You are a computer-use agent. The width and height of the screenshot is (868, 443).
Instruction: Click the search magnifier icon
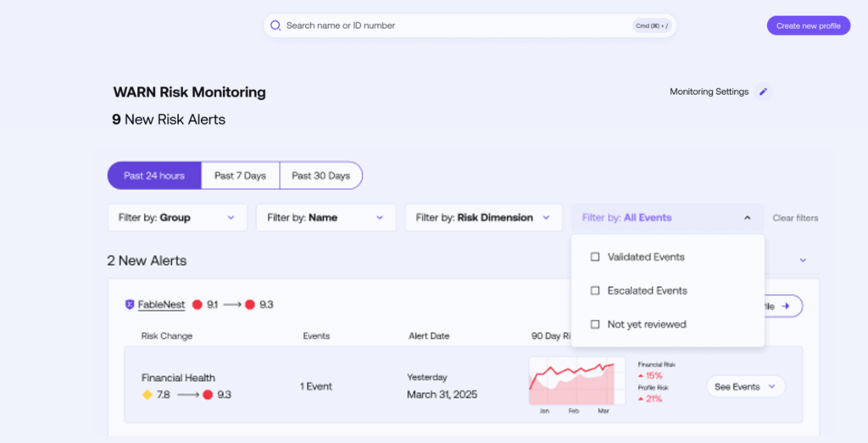(275, 25)
